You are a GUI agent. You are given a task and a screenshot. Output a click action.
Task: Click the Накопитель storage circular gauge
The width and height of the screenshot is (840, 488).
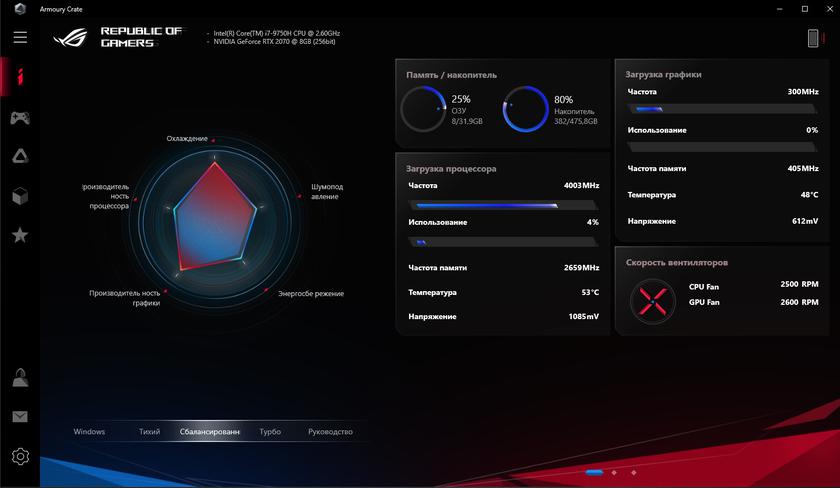[x=525, y=109]
